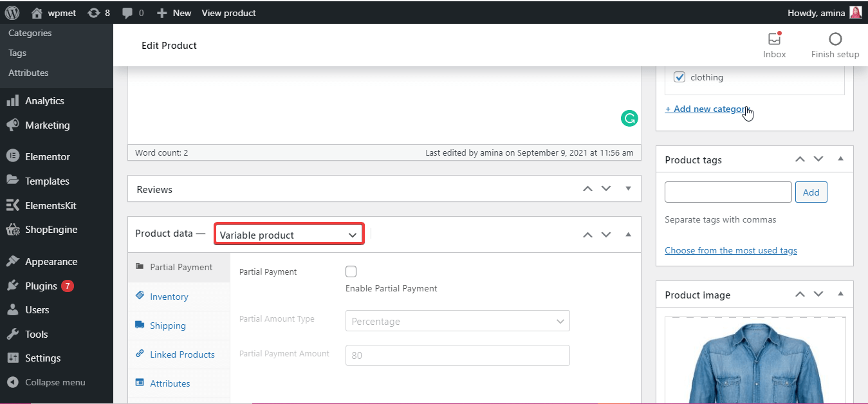Open the comments bubble icon
The image size is (868, 404).
click(127, 13)
